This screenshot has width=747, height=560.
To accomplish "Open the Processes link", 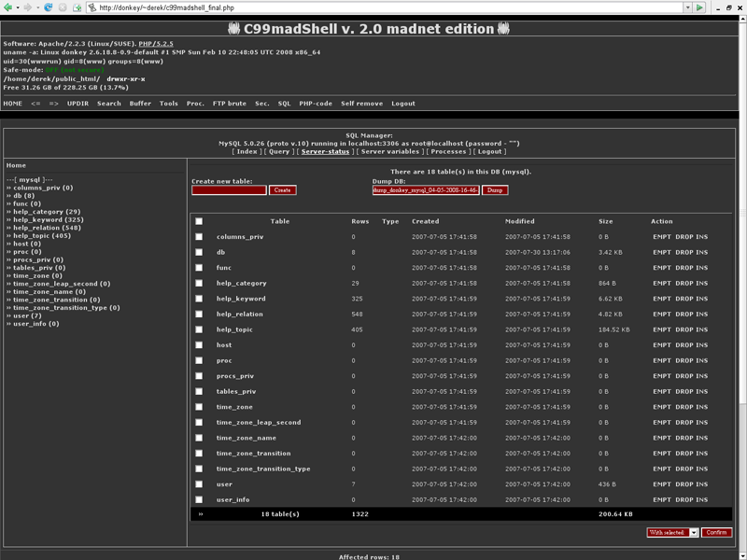I will (x=448, y=151).
